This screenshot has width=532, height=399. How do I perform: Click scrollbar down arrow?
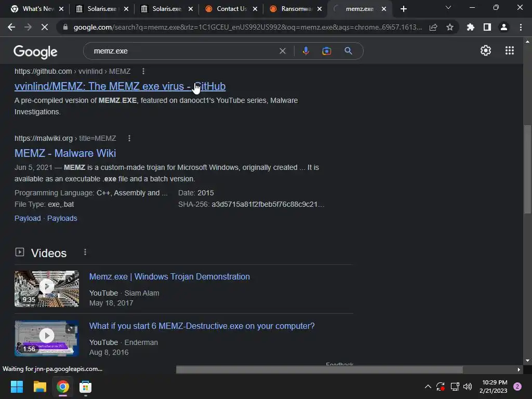[x=527, y=361]
